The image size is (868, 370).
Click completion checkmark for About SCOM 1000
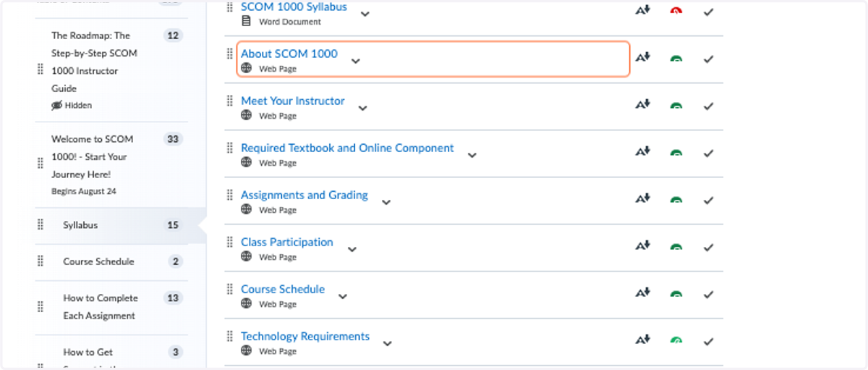click(x=709, y=59)
